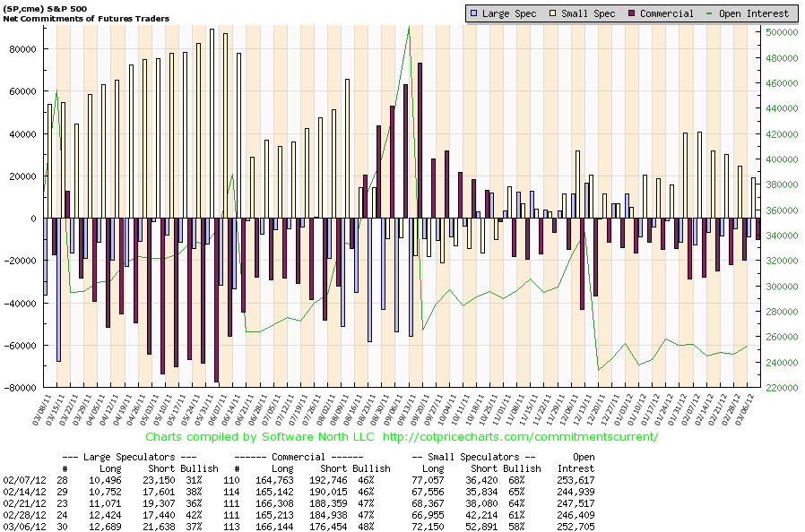
Task: Click the 0 left axis label
Action: (x=33, y=219)
